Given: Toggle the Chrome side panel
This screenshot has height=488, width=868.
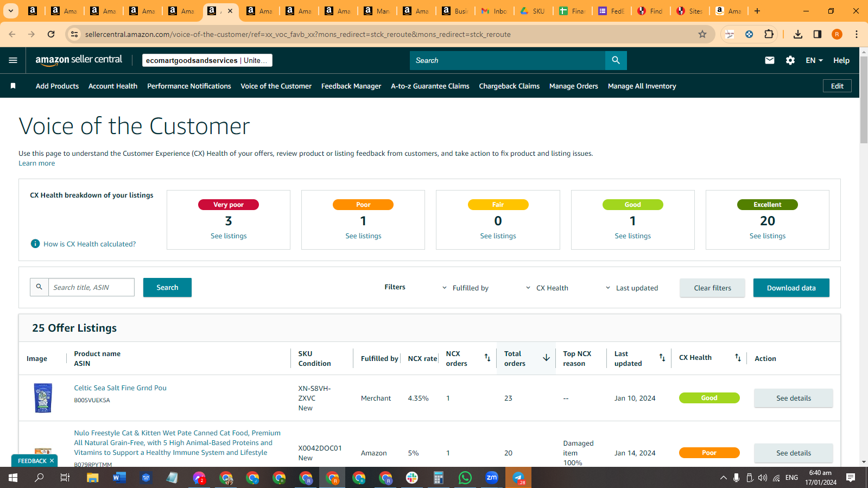Looking at the screenshot, I should (x=818, y=34).
